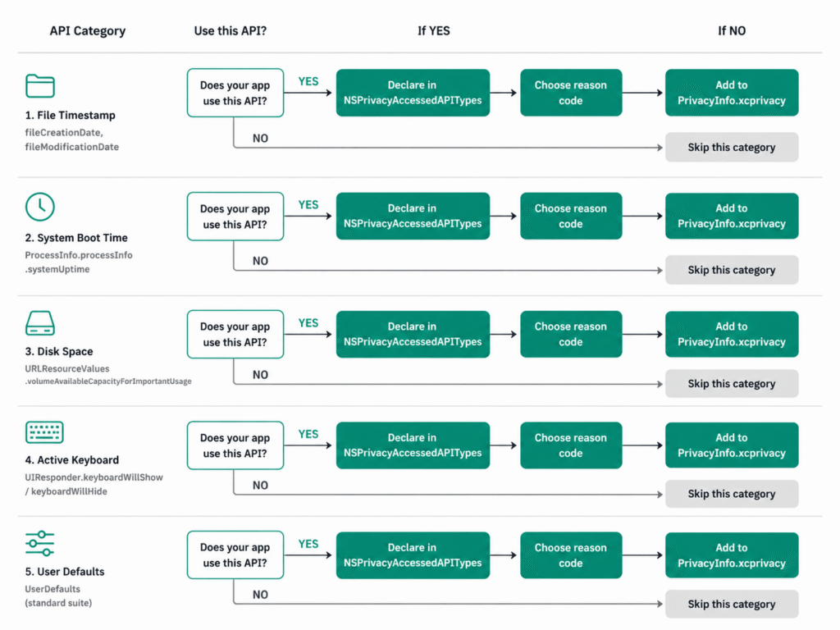Click 'Skip this category' for Active Keyboard

click(x=732, y=494)
